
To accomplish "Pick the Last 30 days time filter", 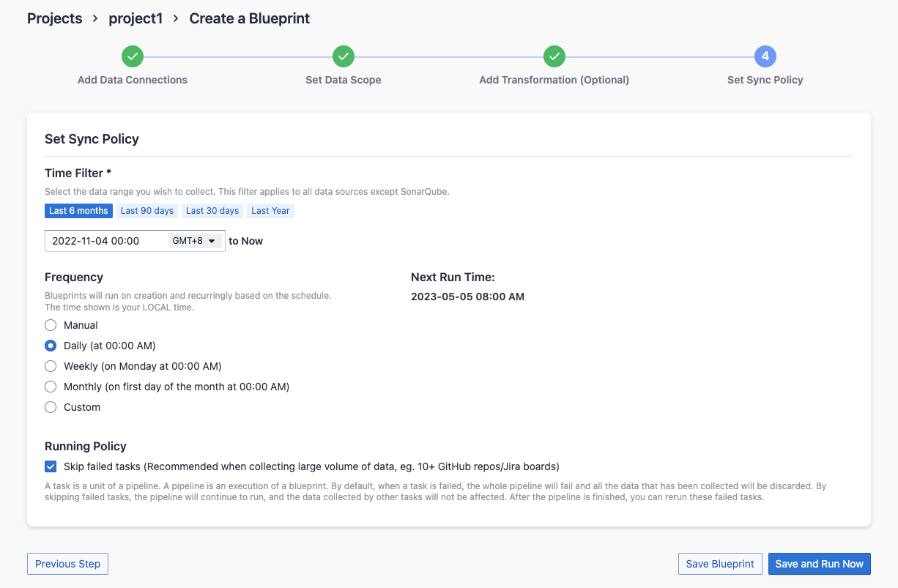I will [x=212, y=211].
